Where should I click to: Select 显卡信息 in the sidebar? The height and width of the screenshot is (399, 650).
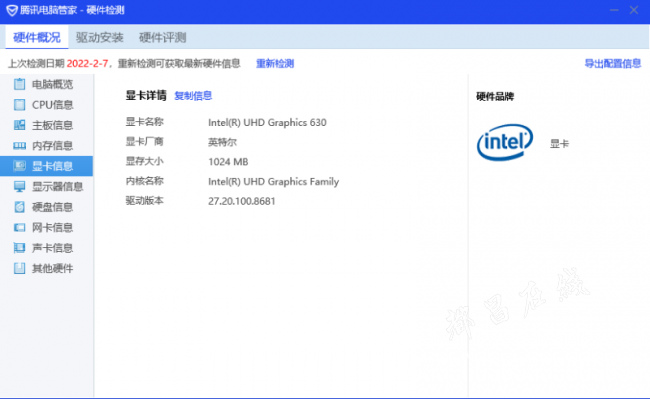tap(46, 166)
